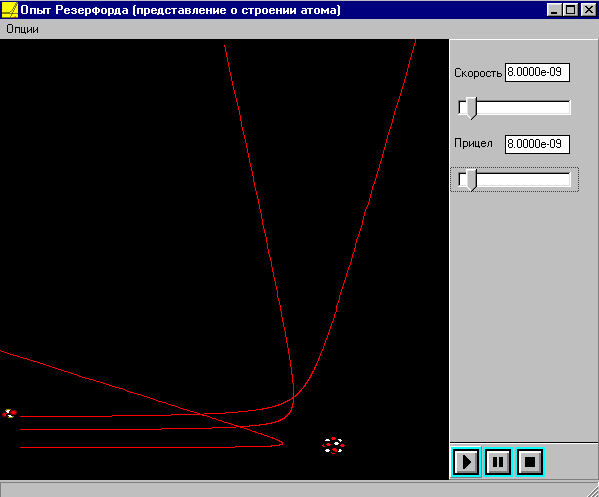
Task: Open the Опции menu
Action: (x=22, y=29)
